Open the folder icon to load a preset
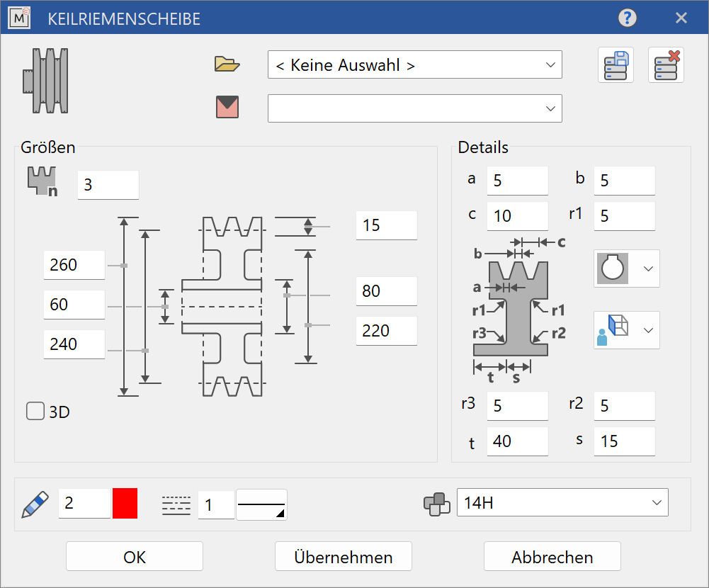This screenshot has height=588, width=709. click(x=227, y=64)
